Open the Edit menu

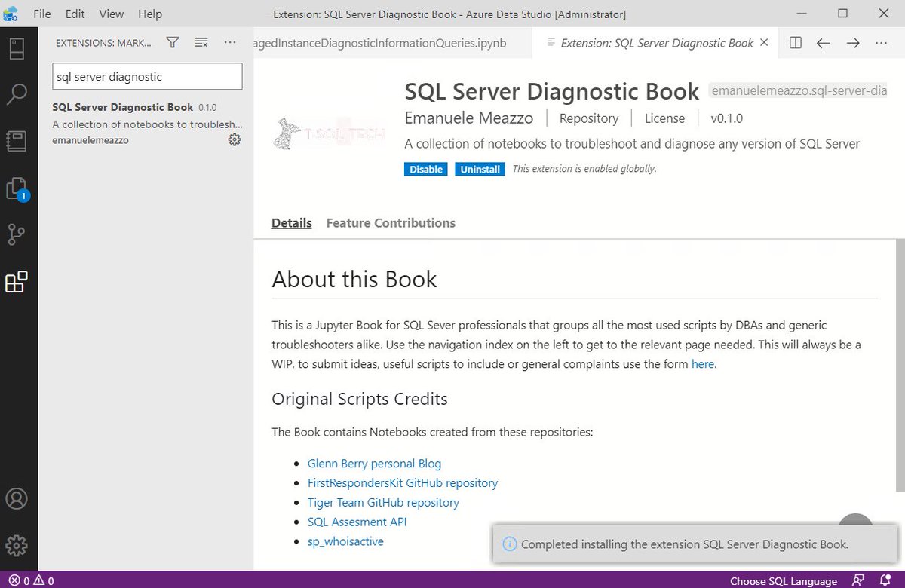coord(75,14)
